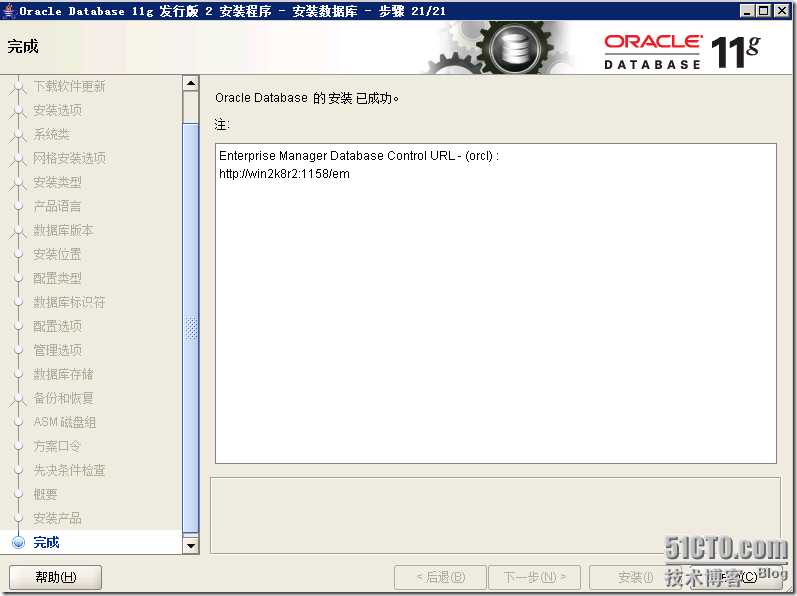
Task: Select the 先决条件检查 step
Action: (69, 470)
